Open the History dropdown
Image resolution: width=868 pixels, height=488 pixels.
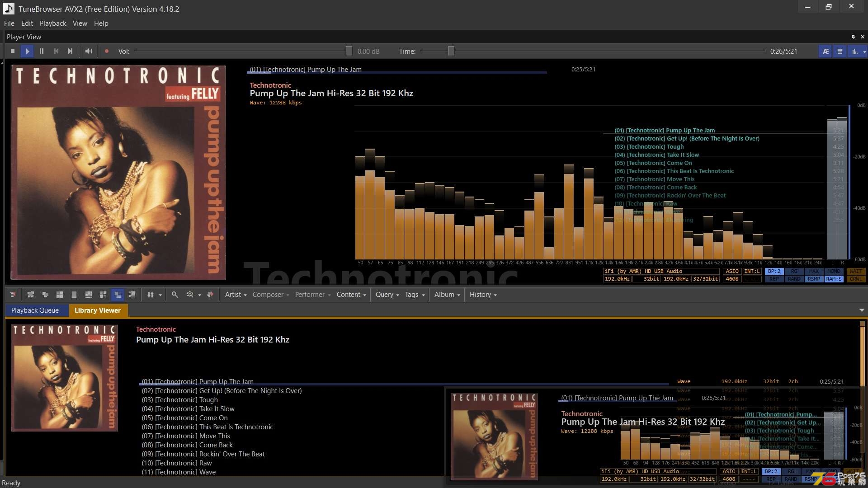pyautogui.click(x=483, y=295)
